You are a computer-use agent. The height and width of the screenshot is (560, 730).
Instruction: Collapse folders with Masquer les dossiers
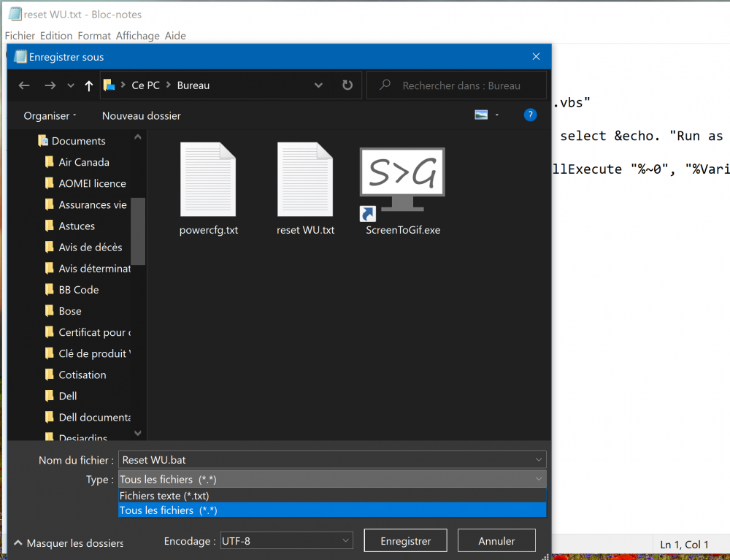(x=69, y=543)
